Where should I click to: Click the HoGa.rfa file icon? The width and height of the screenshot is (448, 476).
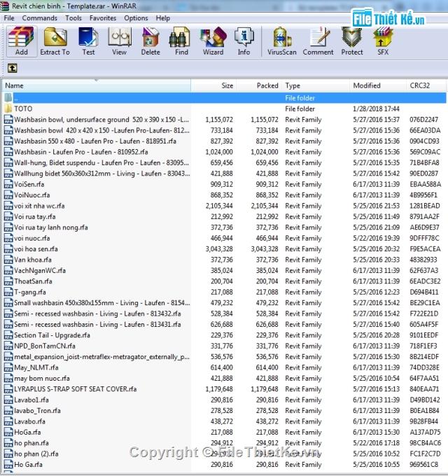(8, 433)
